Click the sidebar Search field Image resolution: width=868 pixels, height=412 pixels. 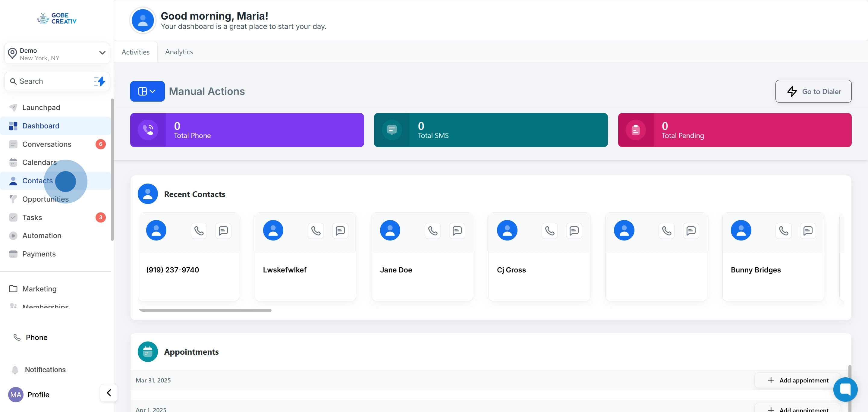(51, 81)
